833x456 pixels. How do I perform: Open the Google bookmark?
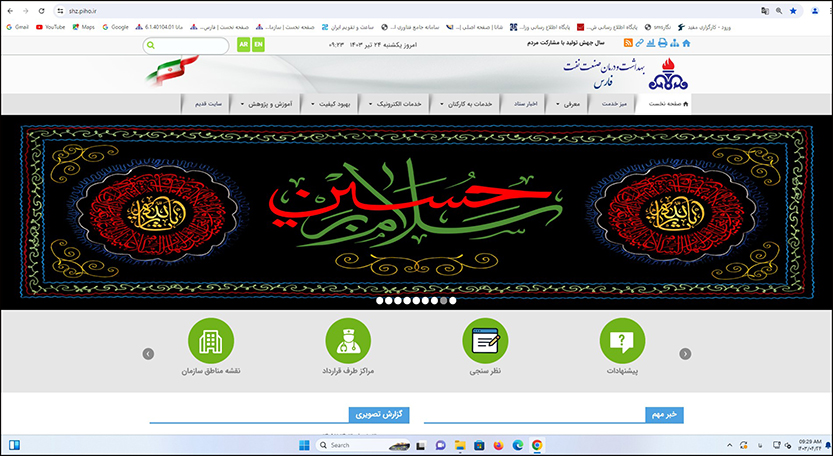coord(115,27)
